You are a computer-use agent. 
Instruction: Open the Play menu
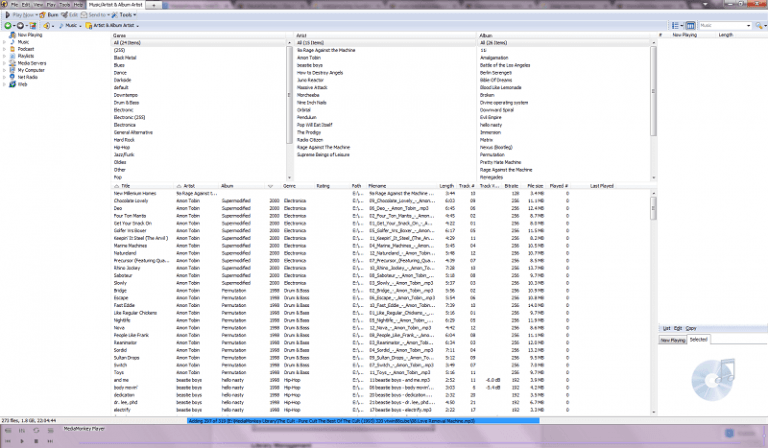tap(51, 6)
